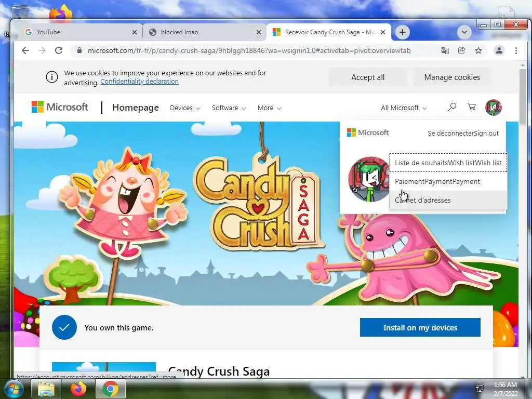The width and height of the screenshot is (532, 399).
Task: Expand the Devices menu
Action: (185, 108)
